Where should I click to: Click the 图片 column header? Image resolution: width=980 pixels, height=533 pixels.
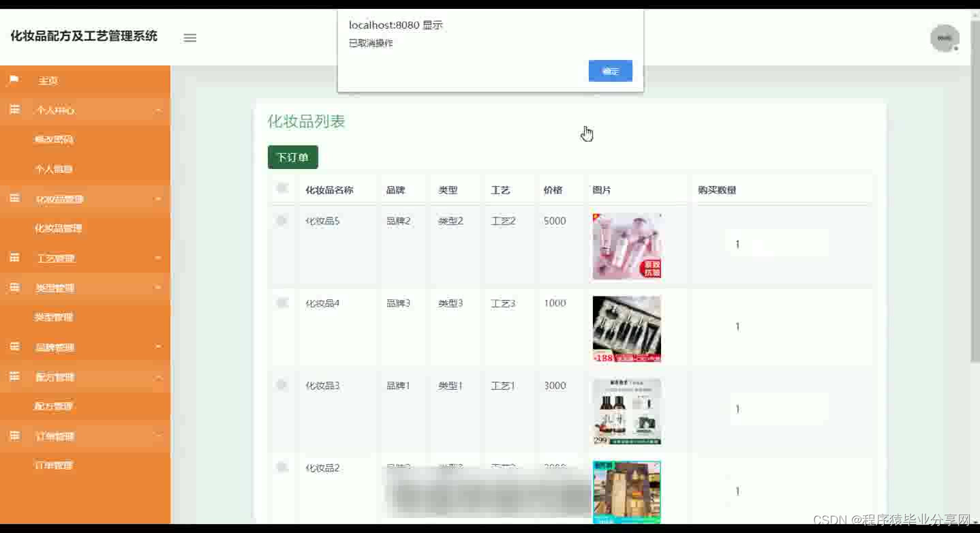[602, 190]
